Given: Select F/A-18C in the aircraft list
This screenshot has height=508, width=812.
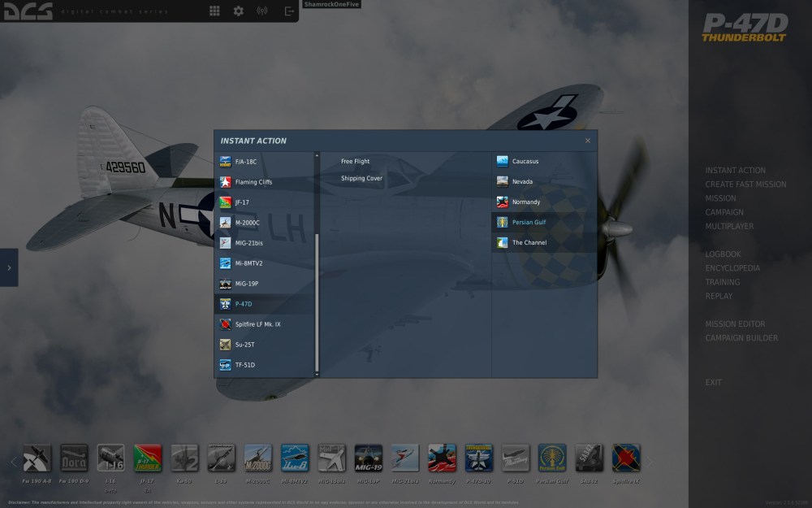Looking at the screenshot, I should pyautogui.click(x=245, y=162).
